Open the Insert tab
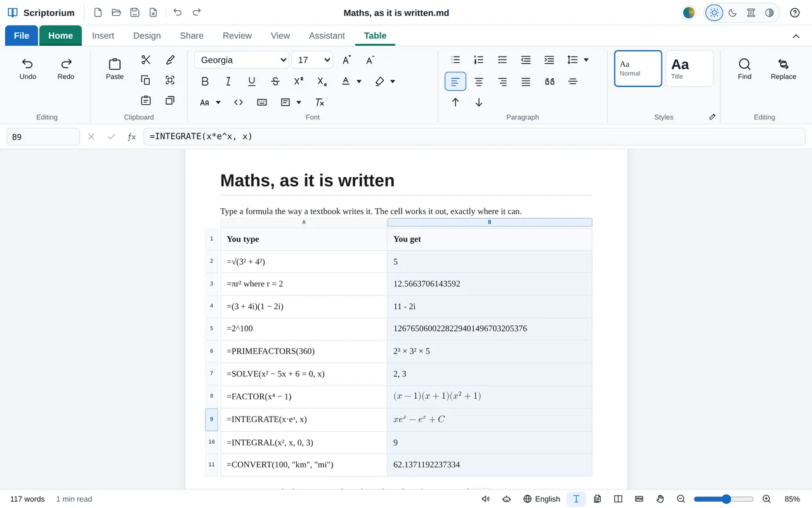 pyautogui.click(x=103, y=36)
